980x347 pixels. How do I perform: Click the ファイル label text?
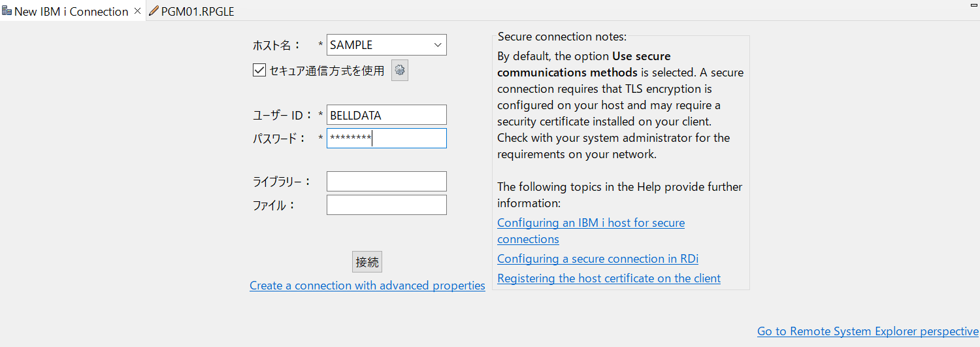pos(274,205)
